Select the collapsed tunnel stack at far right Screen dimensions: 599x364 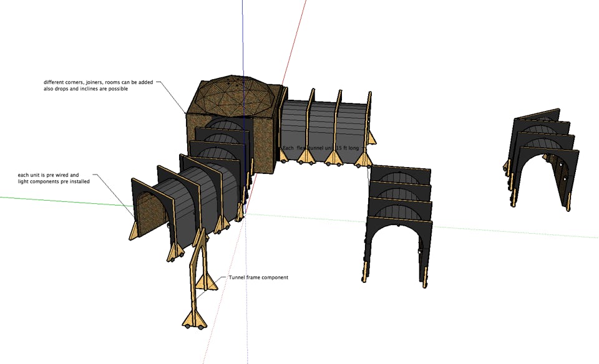pos(542,156)
